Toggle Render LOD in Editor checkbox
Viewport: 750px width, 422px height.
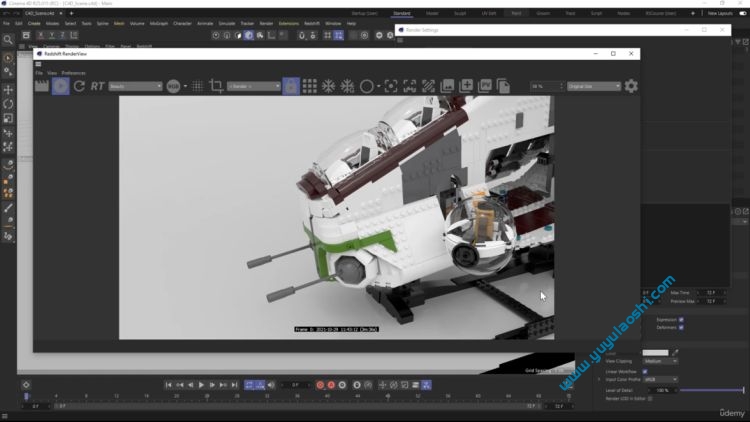click(x=650, y=399)
